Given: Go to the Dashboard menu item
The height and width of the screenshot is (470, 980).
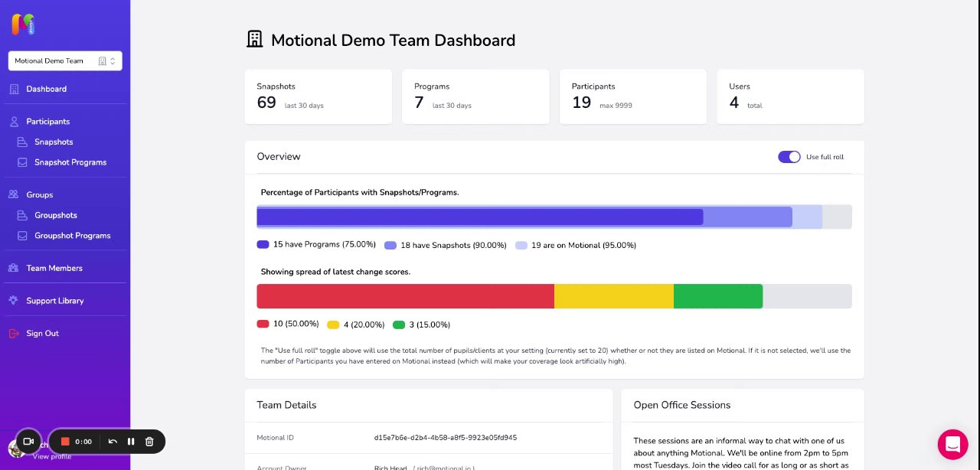Looking at the screenshot, I should [47, 89].
